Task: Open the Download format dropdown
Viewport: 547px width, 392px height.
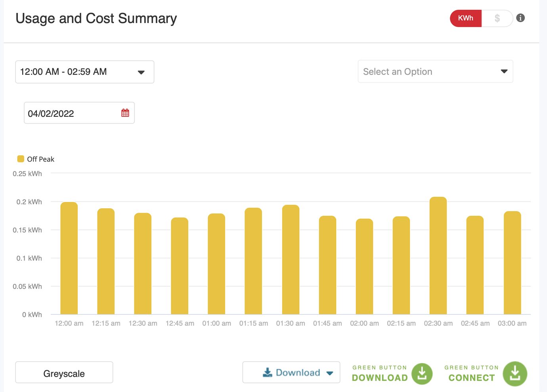Action: click(x=329, y=373)
